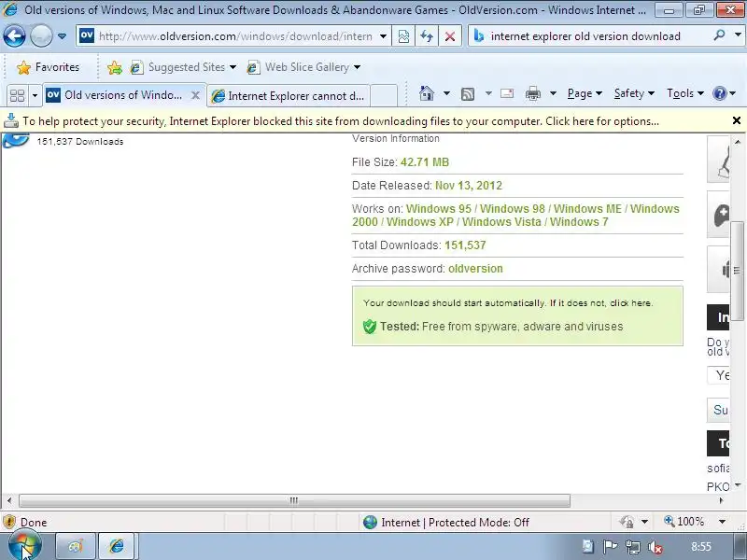
Task: Click the green Tested shield icon
Action: 369,327
